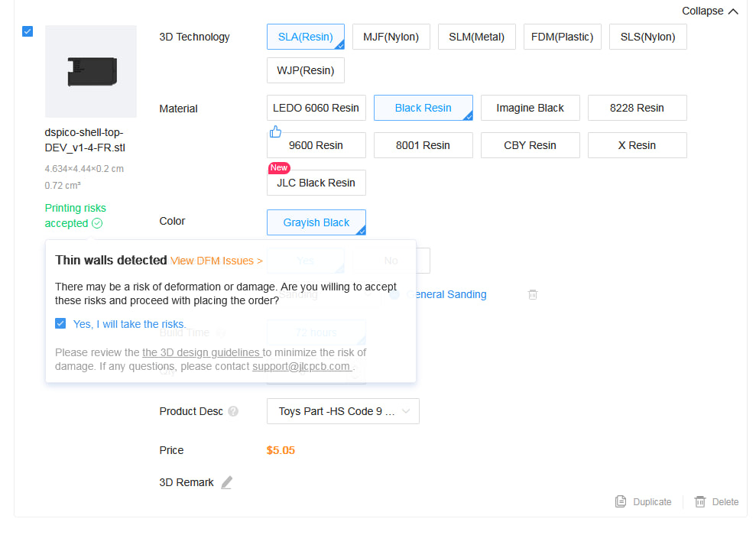
Task: Toggle the file selection checkbox at top left
Action: (x=28, y=31)
